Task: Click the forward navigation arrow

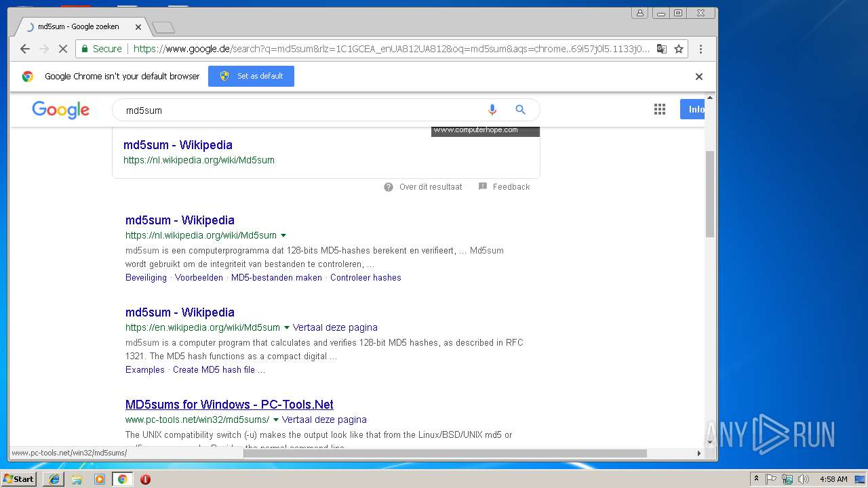Action: tap(44, 49)
